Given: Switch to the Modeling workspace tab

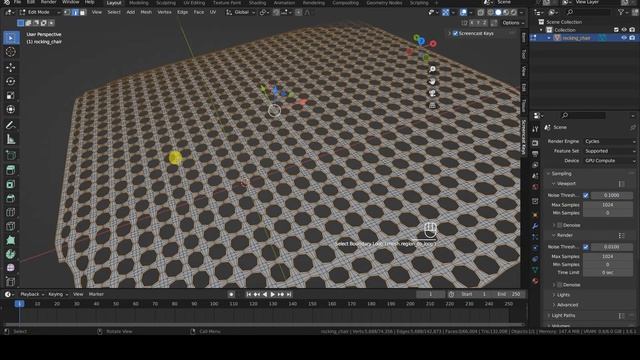Looking at the screenshot, I should [x=139, y=3].
